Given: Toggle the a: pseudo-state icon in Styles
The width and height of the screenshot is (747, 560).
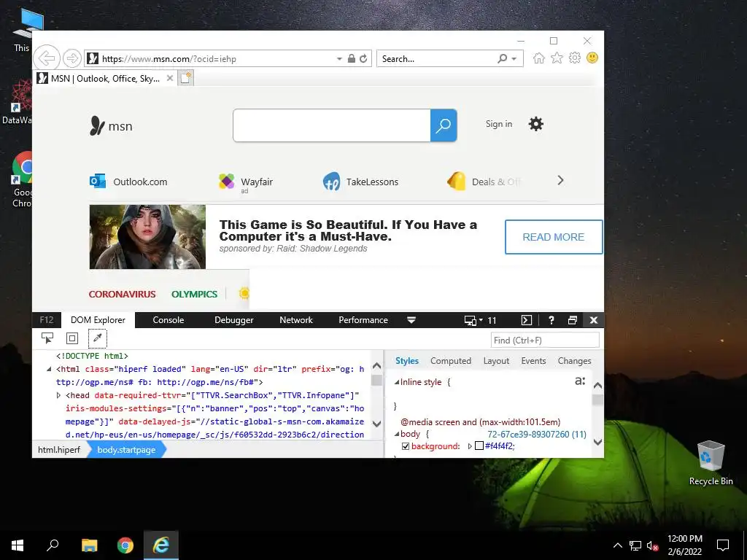Looking at the screenshot, I should point(580,381).
